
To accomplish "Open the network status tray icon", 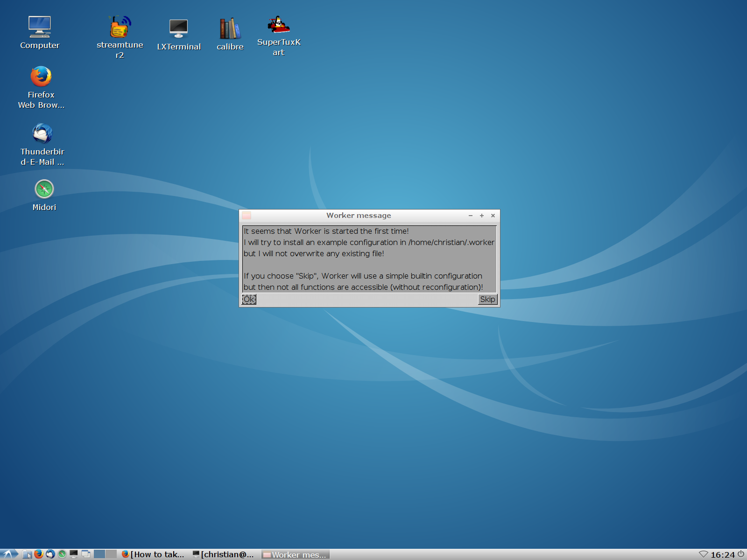I will point(703,554).
